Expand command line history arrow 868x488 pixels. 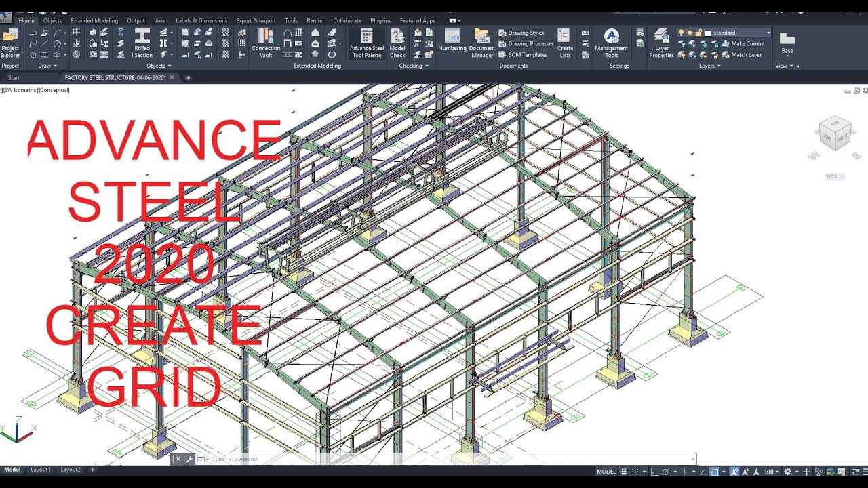pos(692,459)
